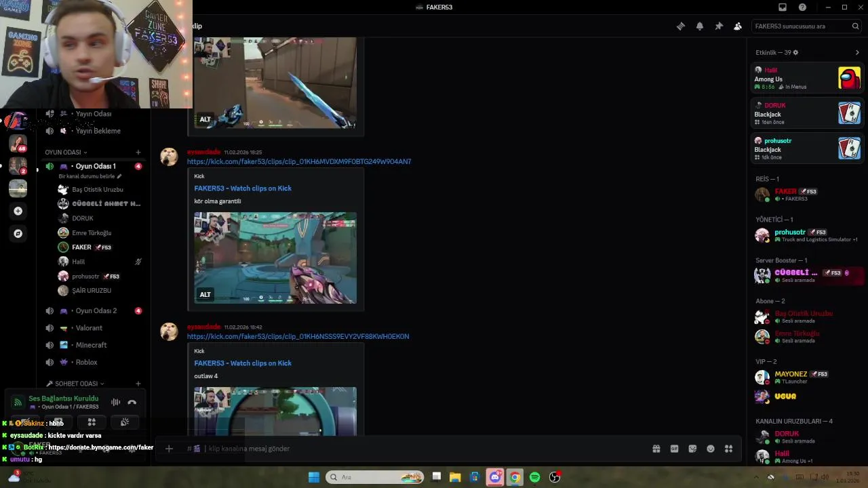
Task: Open the kick clip link ending W904AN7
Action: 299,161
